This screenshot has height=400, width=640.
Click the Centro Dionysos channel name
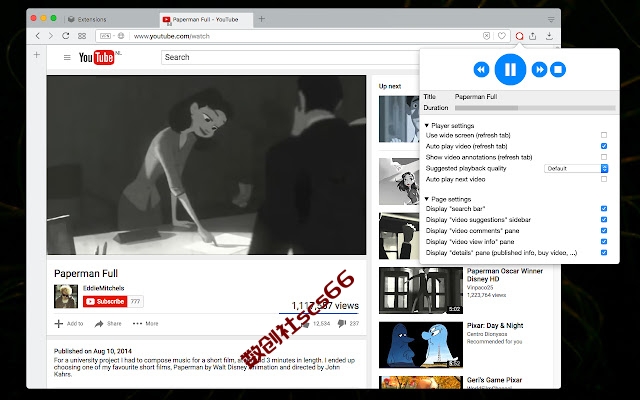[487, 334]
